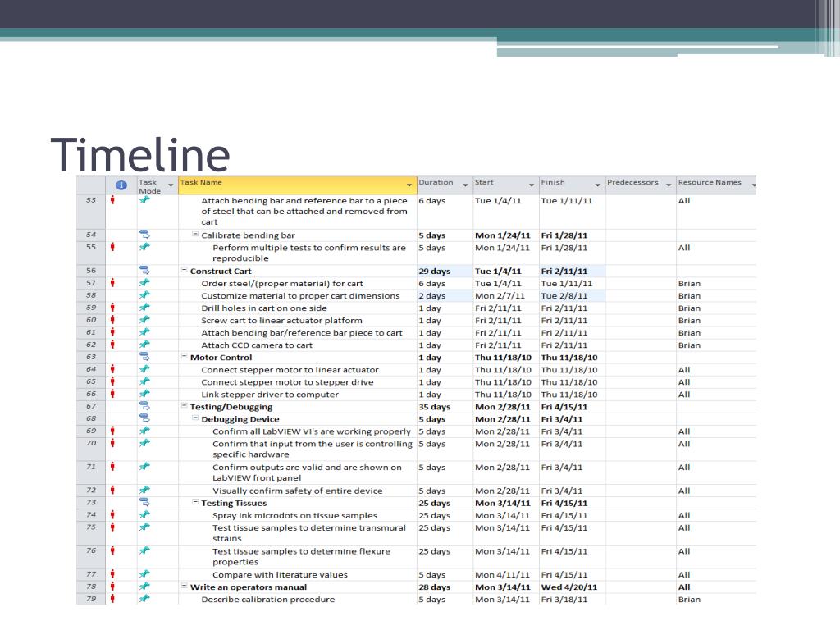
Task: Click the 'Mon 2/7/11' start cell
Action: click(505, 295)
